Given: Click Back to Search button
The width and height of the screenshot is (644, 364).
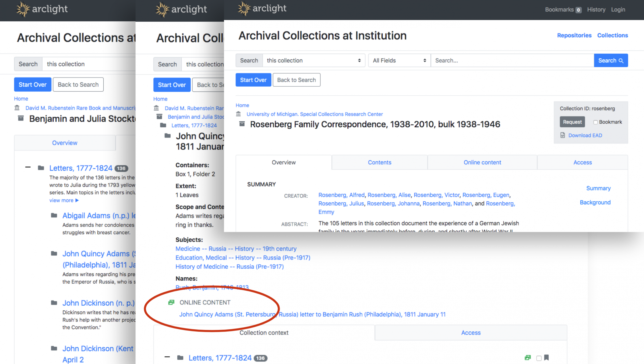Looking at the screenshot, I should (x=296, y=80).
